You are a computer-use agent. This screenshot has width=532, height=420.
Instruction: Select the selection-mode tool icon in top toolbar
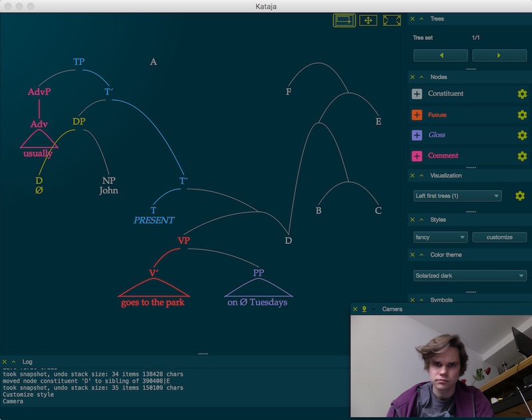[x=344, y=21]
